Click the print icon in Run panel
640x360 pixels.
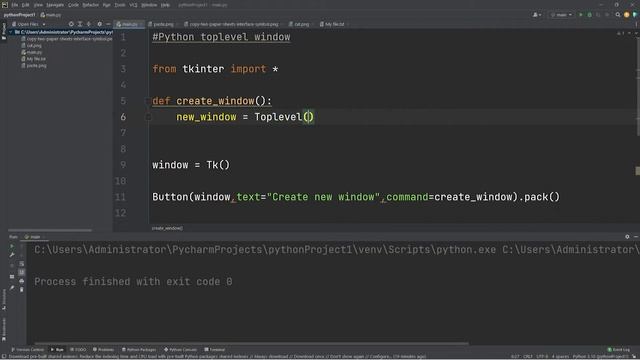click(22, 281)
